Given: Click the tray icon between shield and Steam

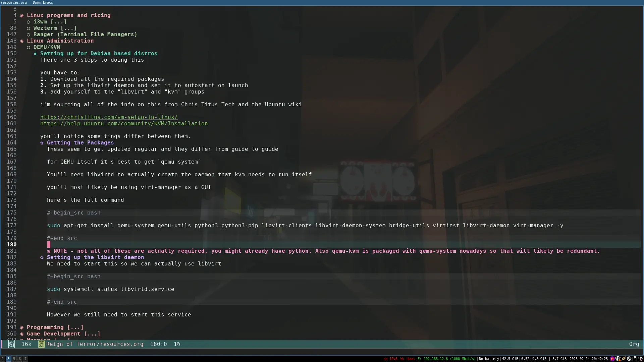Looking at the screenshot, I should (624, 359).
